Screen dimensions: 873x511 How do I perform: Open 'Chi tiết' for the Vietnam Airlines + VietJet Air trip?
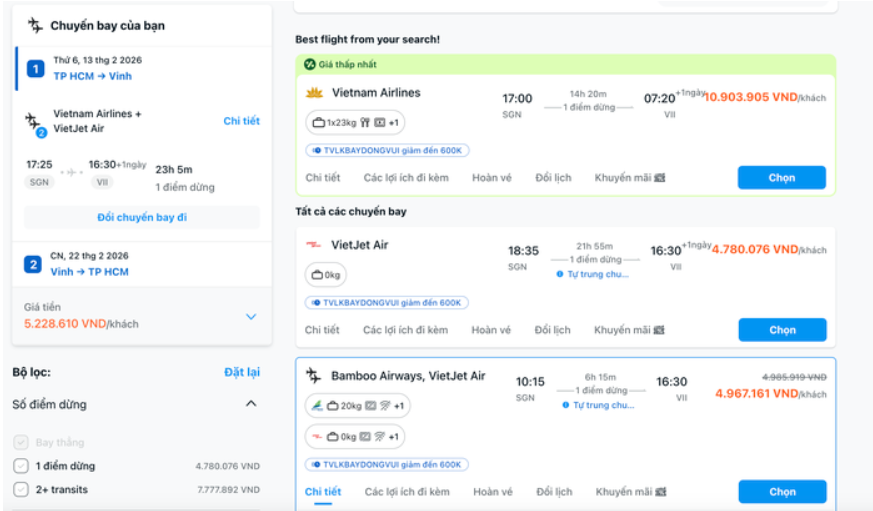tap(241, 121)
